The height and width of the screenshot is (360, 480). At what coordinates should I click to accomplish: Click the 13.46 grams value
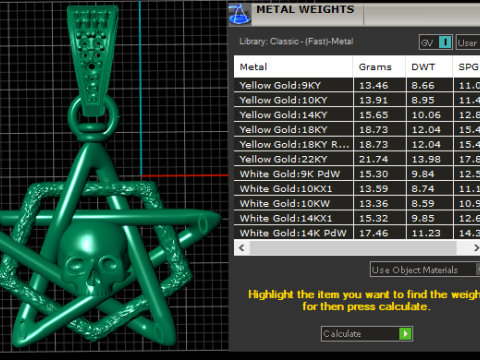click(x=374, y=86)
